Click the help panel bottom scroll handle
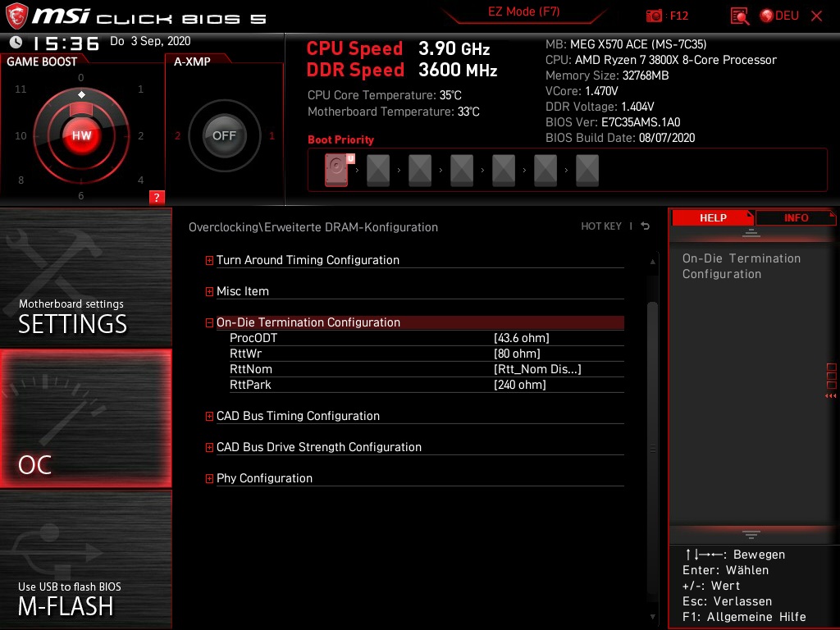This screenshot has height=630, width=840. coord(751,535)
